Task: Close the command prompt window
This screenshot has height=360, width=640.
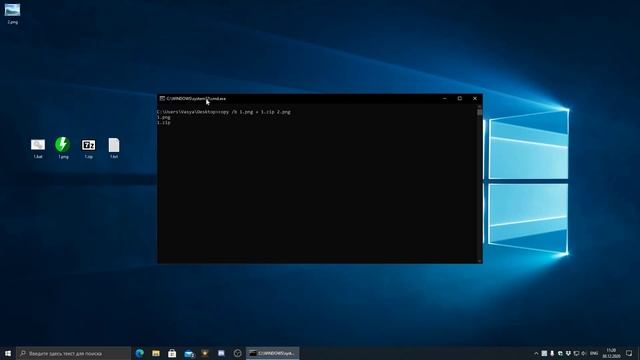Action: [x=475, y=98]
